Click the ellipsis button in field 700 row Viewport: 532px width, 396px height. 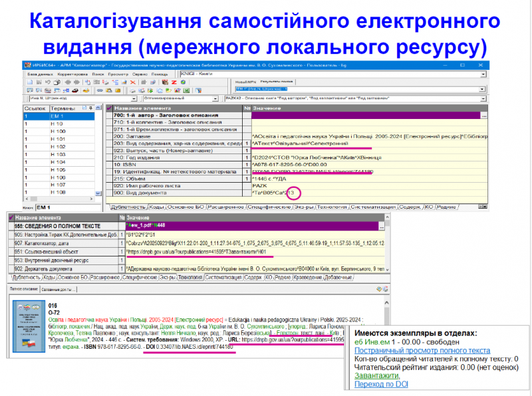pos(484,116)
